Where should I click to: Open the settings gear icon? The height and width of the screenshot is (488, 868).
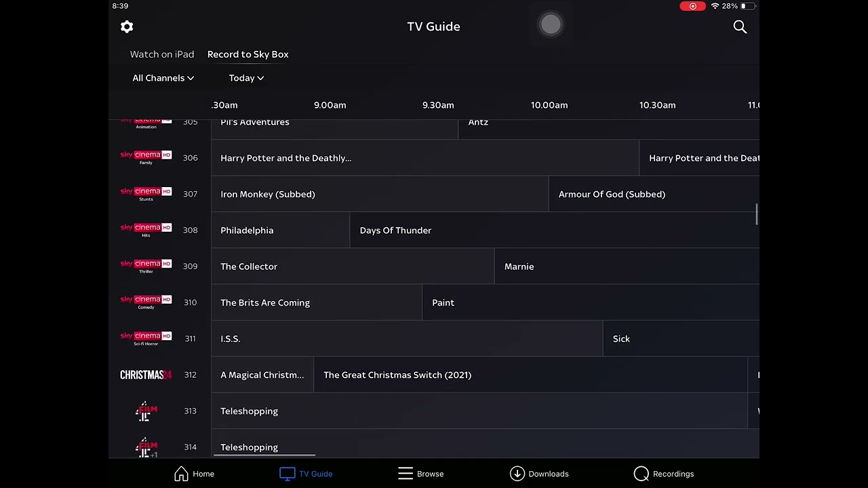click(x=127, y=26)
